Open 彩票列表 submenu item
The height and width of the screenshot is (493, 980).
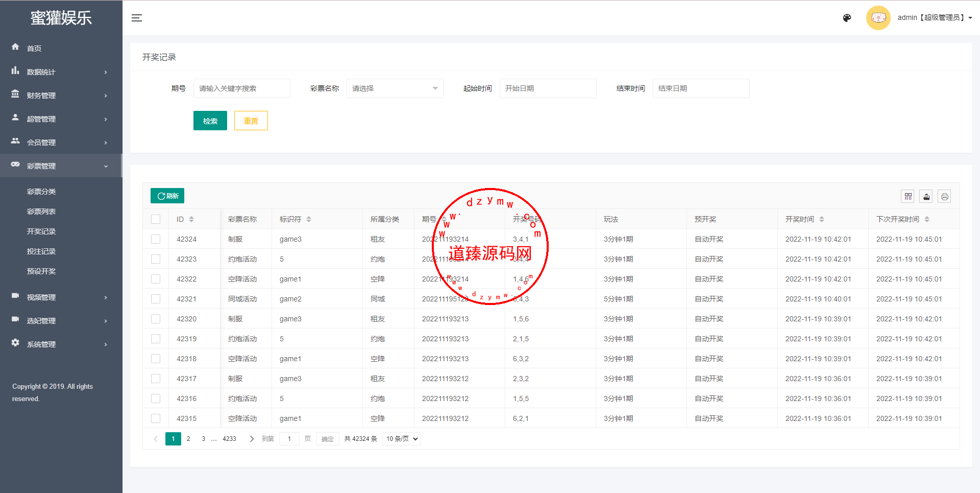click(41, 212)
